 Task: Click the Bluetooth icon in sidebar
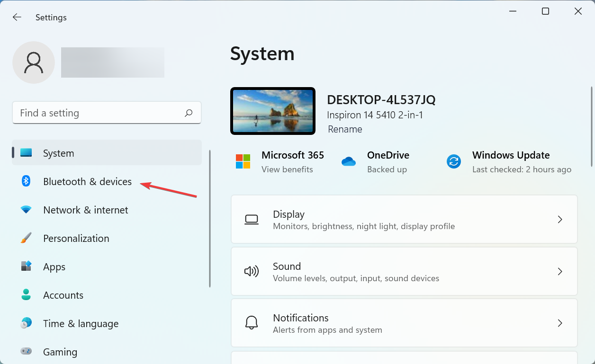click(26, 181)
